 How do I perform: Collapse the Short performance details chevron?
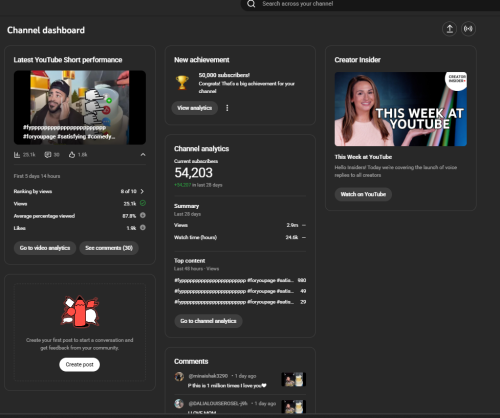pos(143,155)
